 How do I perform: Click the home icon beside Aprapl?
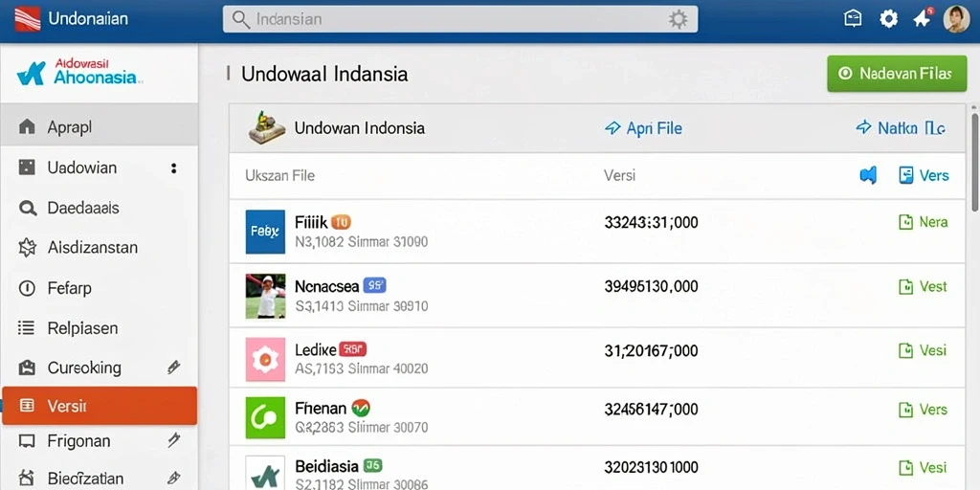tap(27, 127)
